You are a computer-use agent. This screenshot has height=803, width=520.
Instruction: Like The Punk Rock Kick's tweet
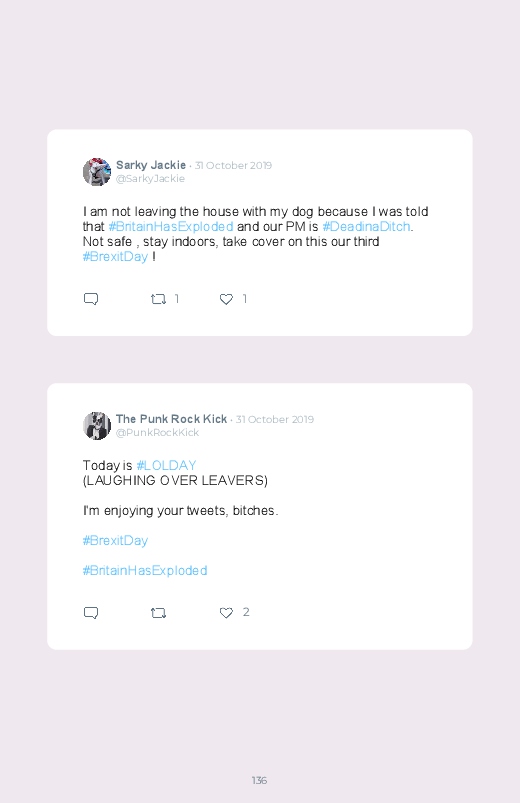[x=226, y=613]
